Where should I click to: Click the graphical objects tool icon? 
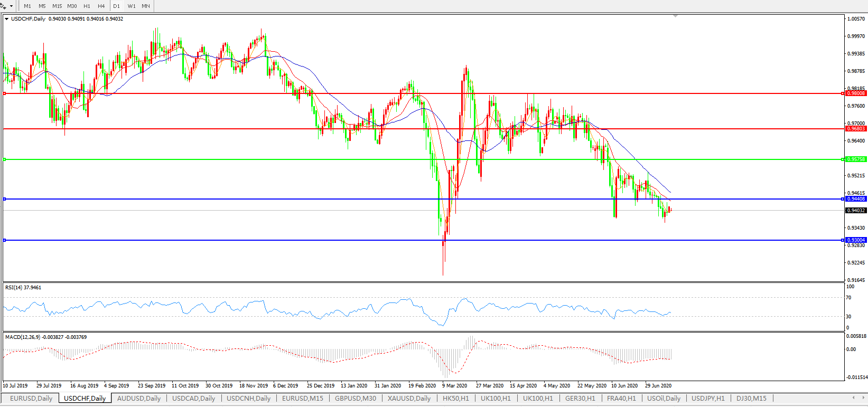click(3, 6)
